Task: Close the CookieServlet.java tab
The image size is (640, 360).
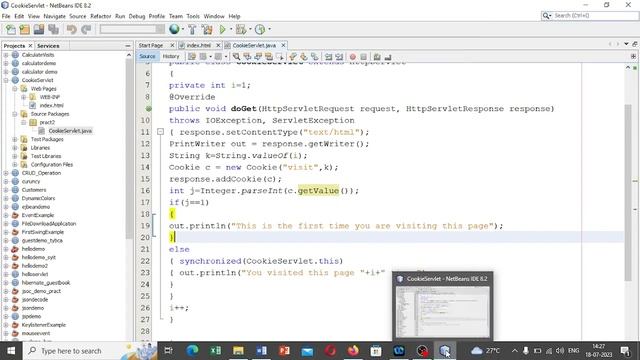Action: click(x=283, y=45)
